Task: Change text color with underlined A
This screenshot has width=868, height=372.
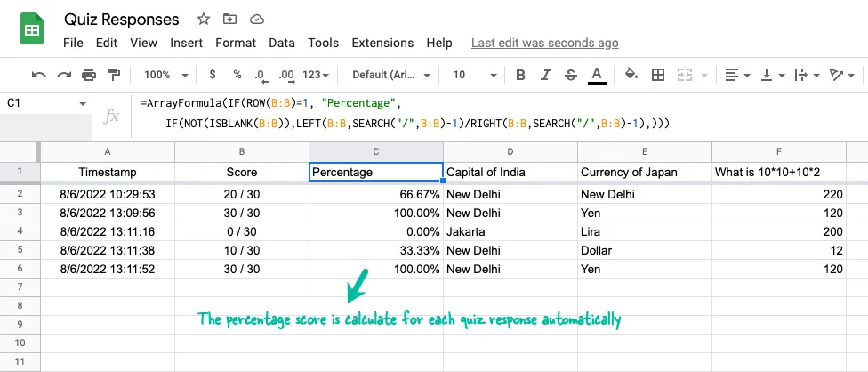Action: 597,75
